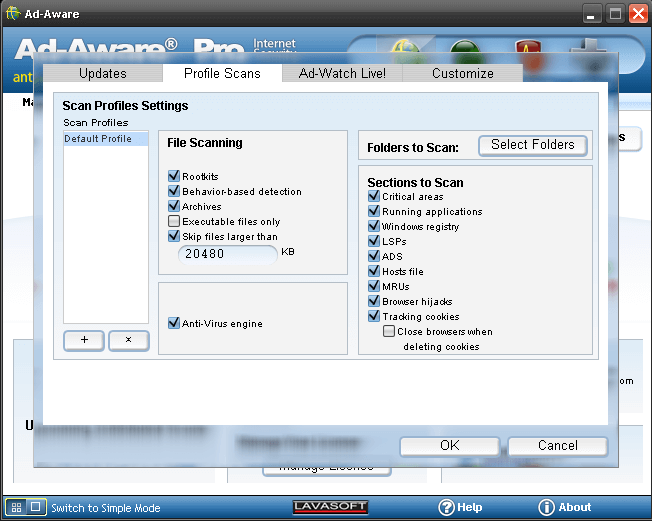This screenshot has height=521, width=652.
Task: Toggle MRUs checkbox
Action: click(x=374, y=286)
